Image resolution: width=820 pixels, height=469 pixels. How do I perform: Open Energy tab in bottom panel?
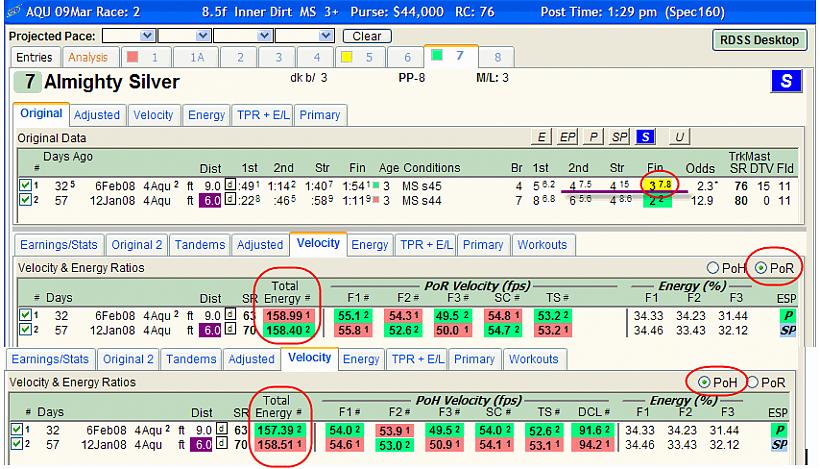click(361, 359)
